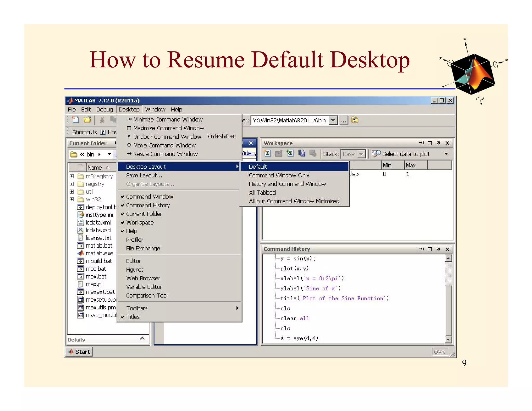Expand the m3iregistry folder
The width and height of the screenshot is (532, 411).
[x=72, y=176]
